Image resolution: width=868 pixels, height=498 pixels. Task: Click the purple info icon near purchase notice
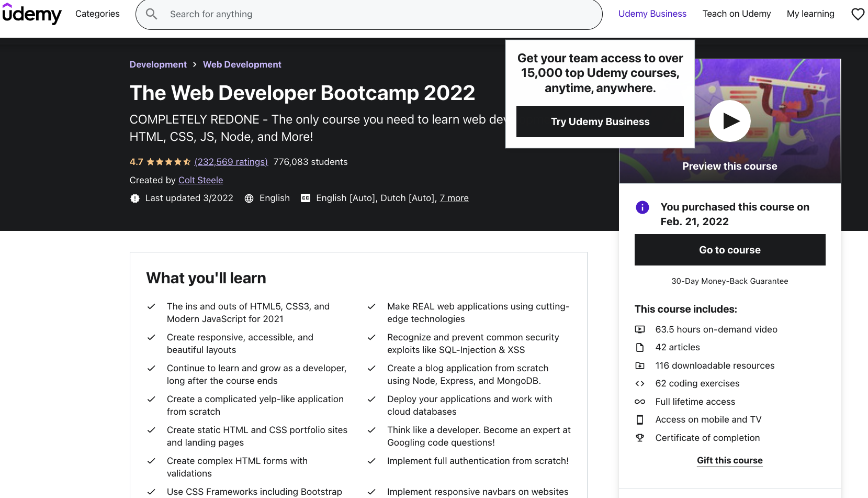(x=642, y=207)
